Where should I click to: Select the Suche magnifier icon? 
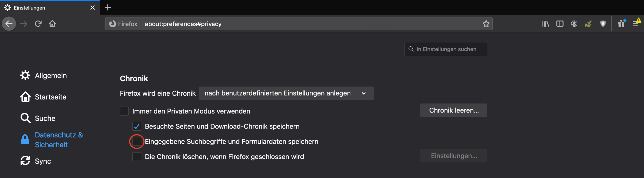pyautogui.click(x=25, y=118)
